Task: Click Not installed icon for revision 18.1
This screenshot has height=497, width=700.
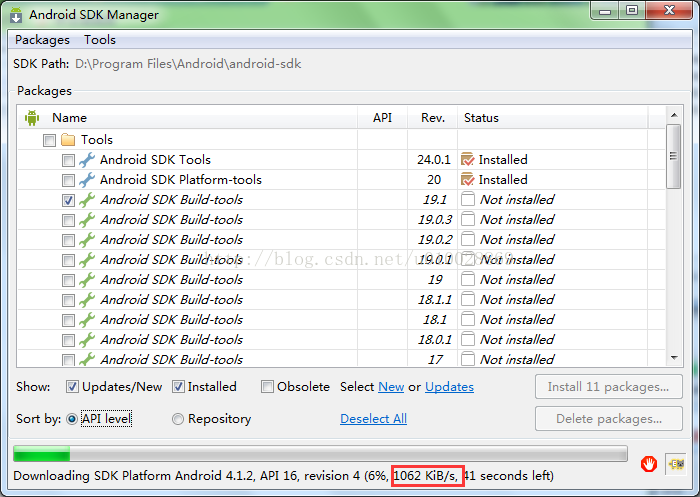Action: 467,319
